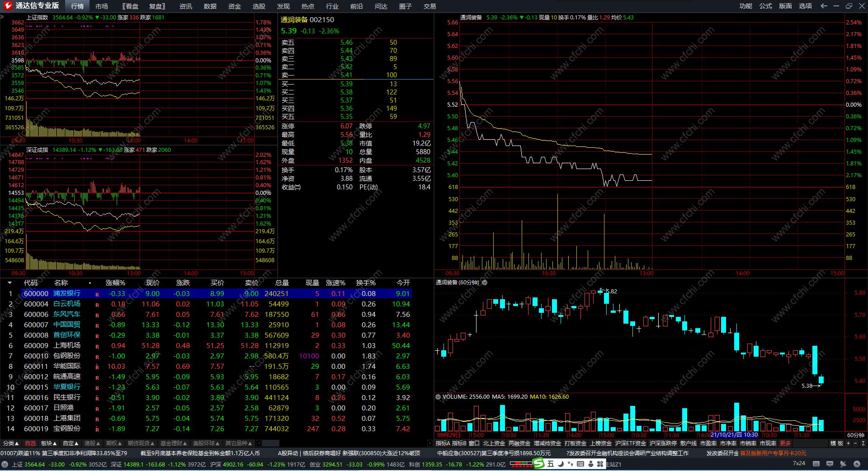Switch to 指标A tab

click(443, 443)
